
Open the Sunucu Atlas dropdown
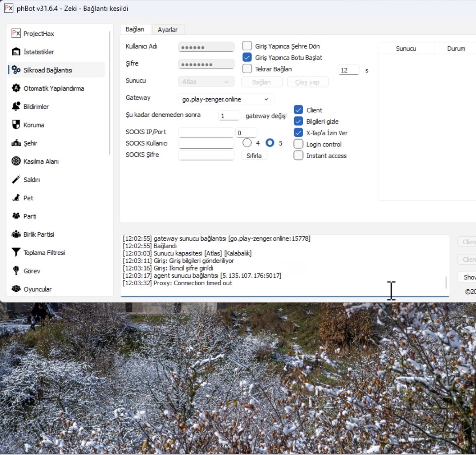[x=206, y=82]
